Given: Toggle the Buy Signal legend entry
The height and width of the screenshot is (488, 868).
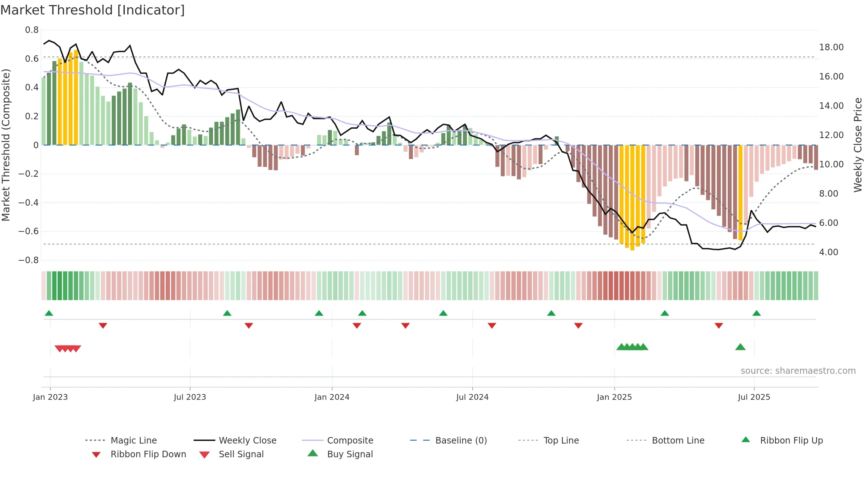Looking at the screenshot, I should [340, 454].
